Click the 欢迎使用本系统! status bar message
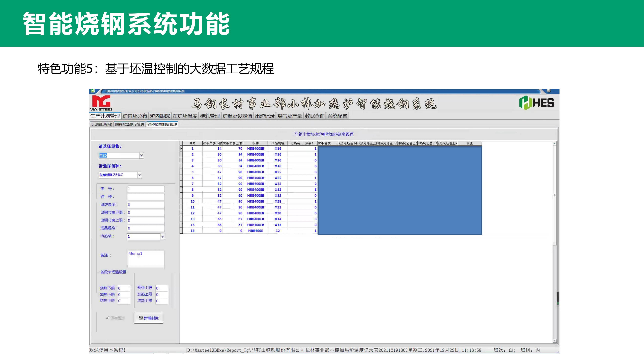Viewport: 644px width, 362px height. pyautogui.click(x=107, y=350)
